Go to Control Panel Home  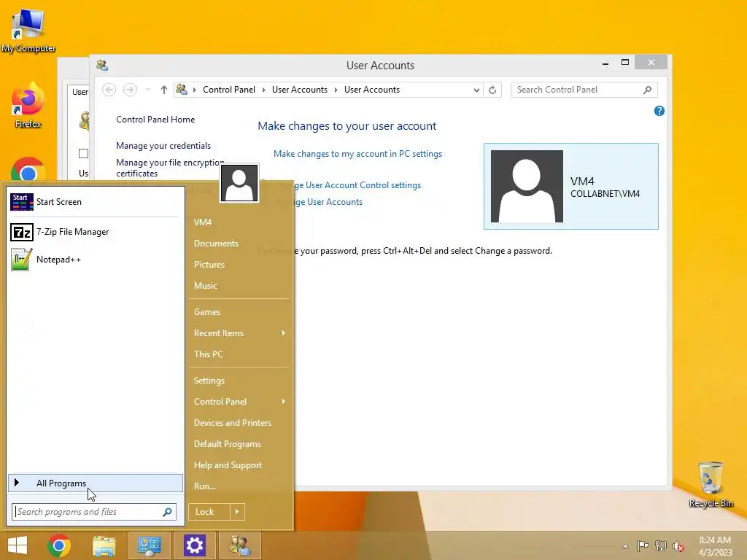pyautogui.click(x=155, y=120)
